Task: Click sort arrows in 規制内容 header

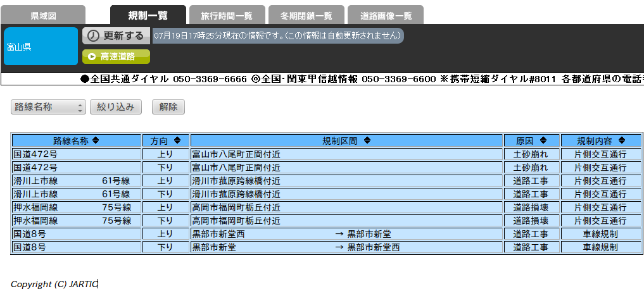Action: click(x=621, y=140)
